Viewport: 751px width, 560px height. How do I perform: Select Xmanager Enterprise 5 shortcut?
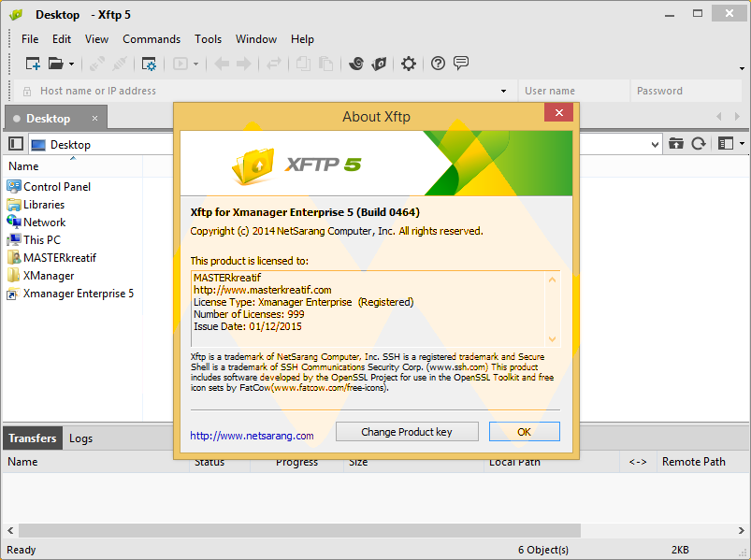(70, 294)
